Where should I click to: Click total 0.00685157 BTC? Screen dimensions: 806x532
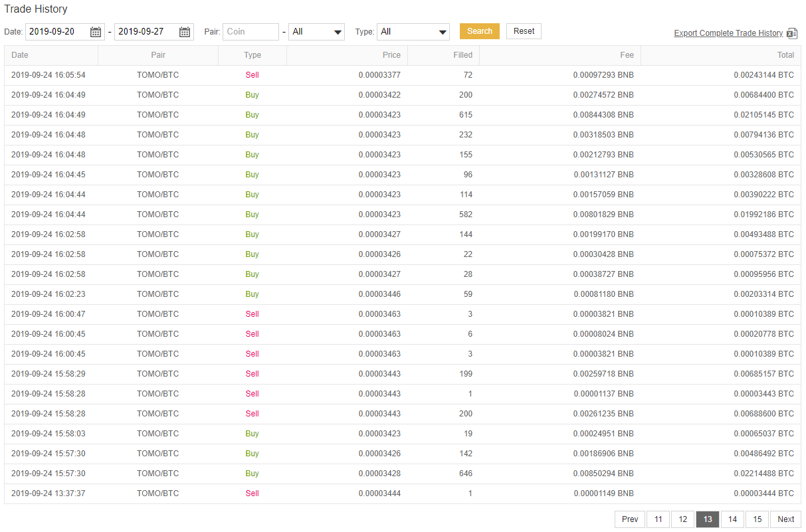click(764, 374)
